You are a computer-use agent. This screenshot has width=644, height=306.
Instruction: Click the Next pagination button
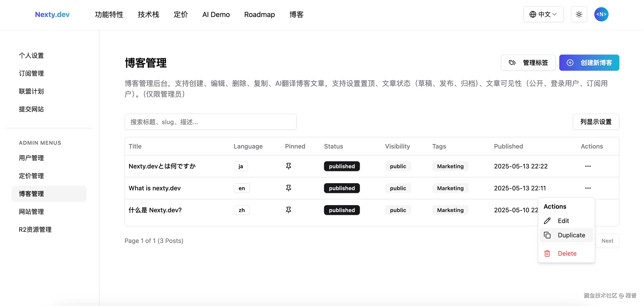608,241
